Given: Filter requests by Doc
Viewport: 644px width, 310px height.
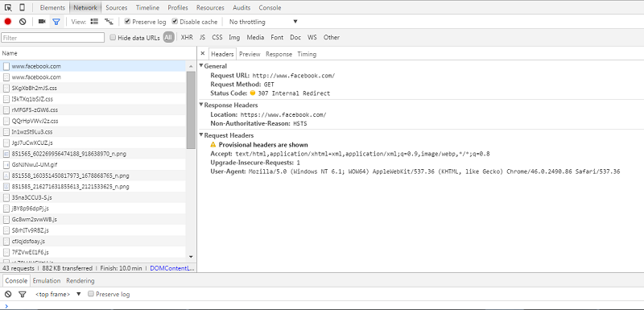Looking at the screenshot, I should (x=295, y=37).
